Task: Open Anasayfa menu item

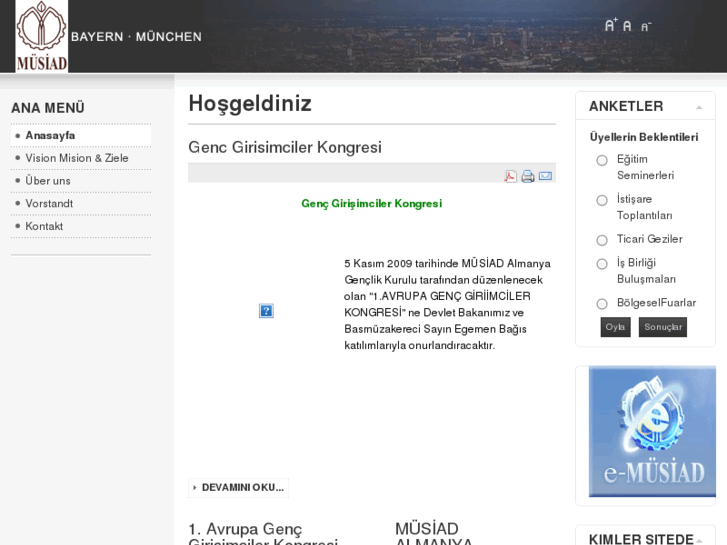Action: pyautogui.click(x=81, y=135)
